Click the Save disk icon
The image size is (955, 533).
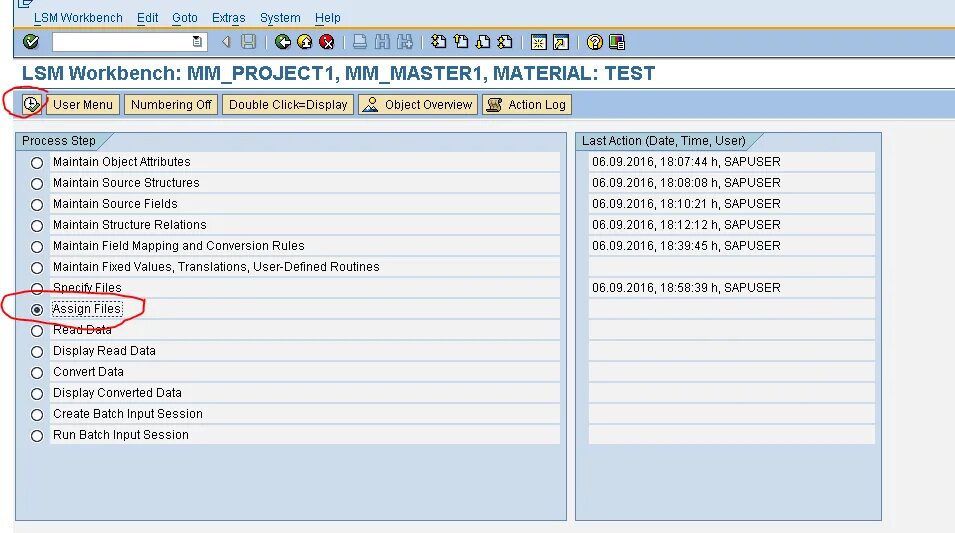(248, 41)
